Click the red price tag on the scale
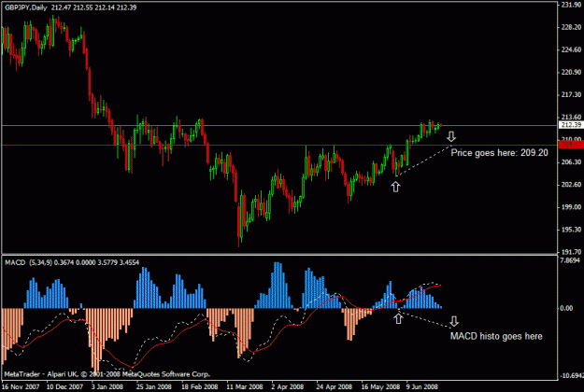 coord(571,145)
